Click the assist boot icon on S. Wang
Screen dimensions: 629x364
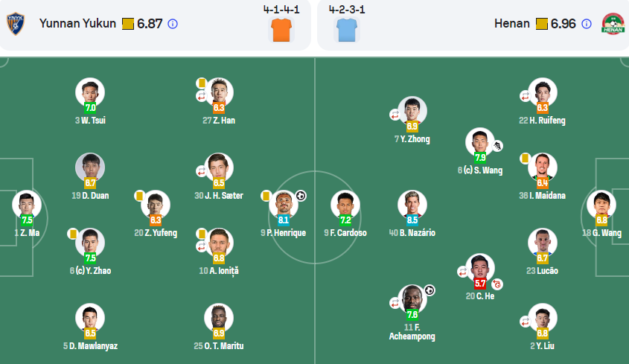pos(497,146)
